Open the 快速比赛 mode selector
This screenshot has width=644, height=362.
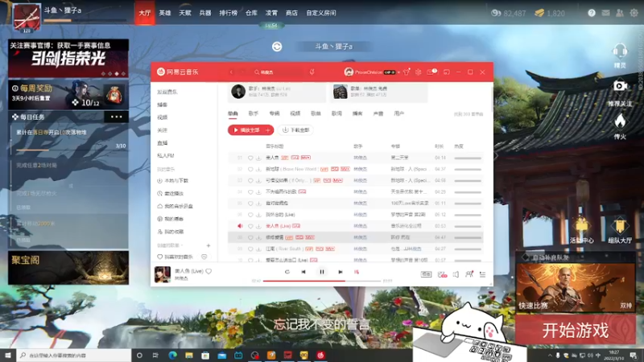tap(576, 287)
